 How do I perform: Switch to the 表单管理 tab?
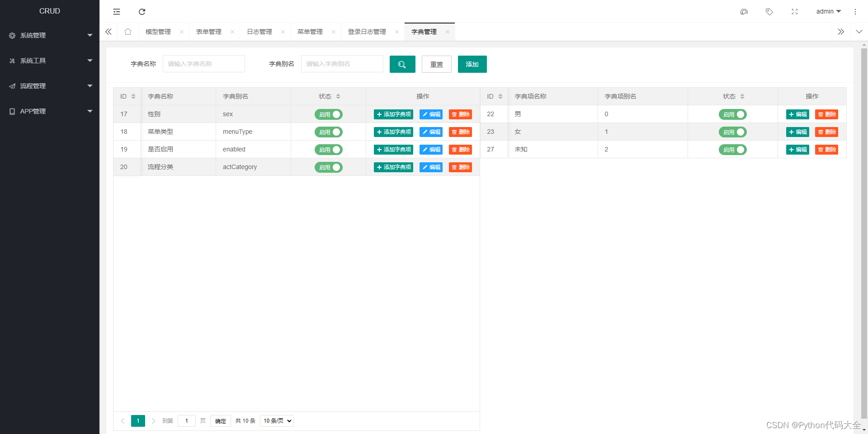click(208, 31)
